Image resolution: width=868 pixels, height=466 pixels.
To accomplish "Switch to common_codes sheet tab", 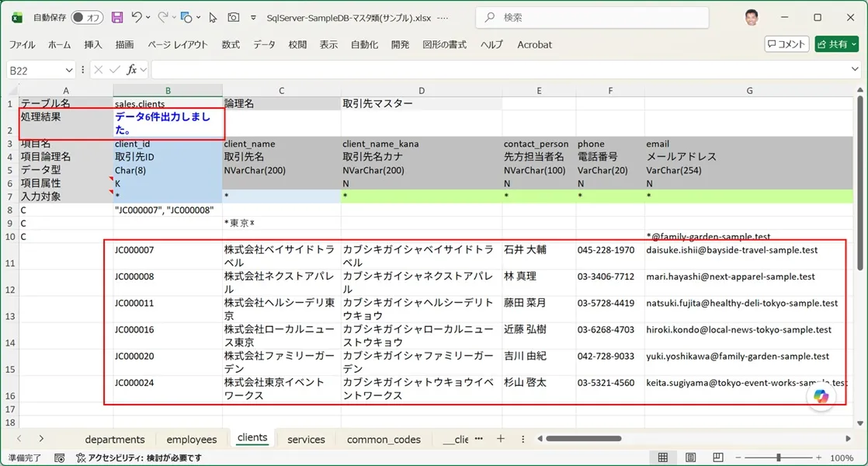I will tap(384, 439).
